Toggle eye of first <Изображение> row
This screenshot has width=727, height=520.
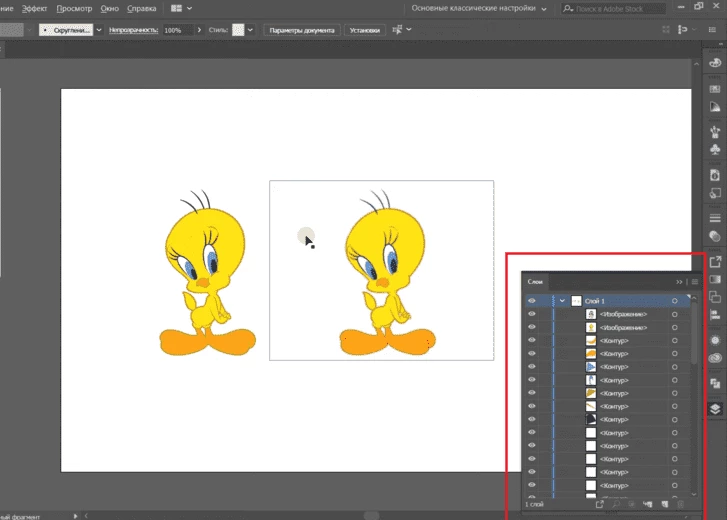532,314
